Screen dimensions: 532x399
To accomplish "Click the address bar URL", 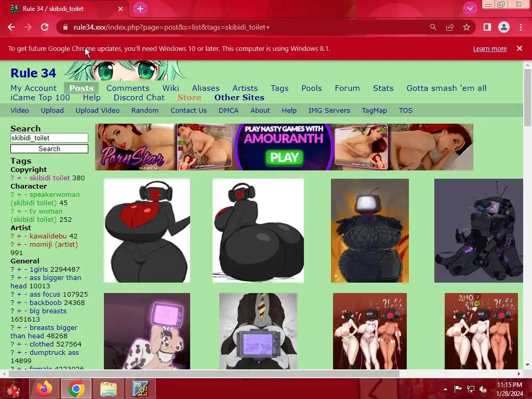I will tap(171, 27).
